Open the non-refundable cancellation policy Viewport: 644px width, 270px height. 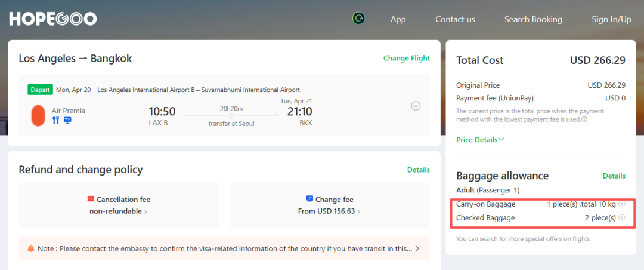pos(118,211)
